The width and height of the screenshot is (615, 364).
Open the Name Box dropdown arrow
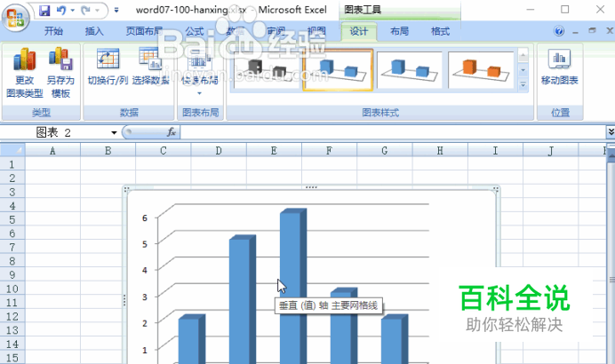114,133
